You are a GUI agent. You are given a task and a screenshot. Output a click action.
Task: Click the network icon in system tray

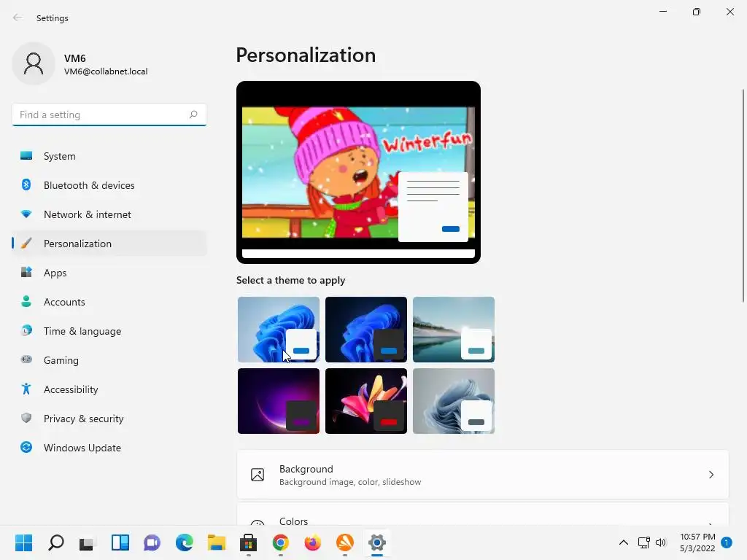pyautogui.click(x=643, y=542)
